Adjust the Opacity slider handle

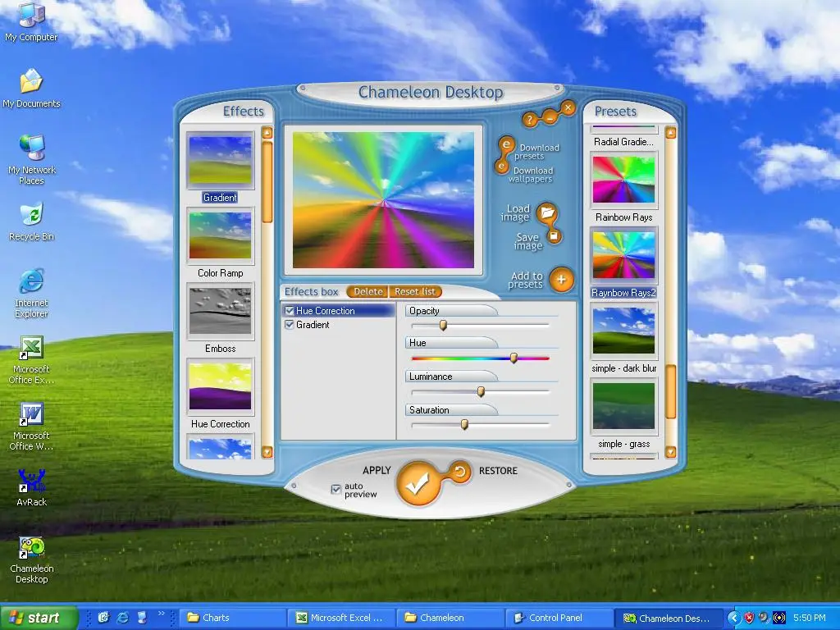(x=443, y=325)
